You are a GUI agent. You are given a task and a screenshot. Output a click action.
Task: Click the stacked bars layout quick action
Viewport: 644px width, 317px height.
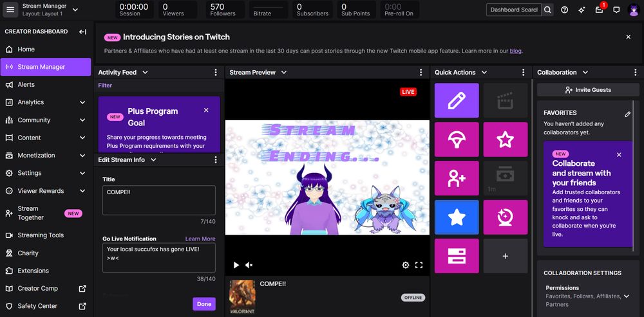[457, 256]
